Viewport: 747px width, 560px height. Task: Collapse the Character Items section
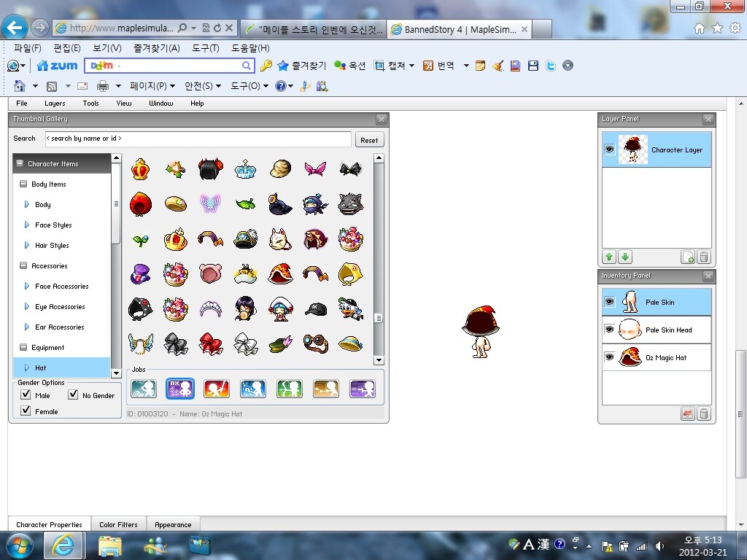click(x=20, y=163)
